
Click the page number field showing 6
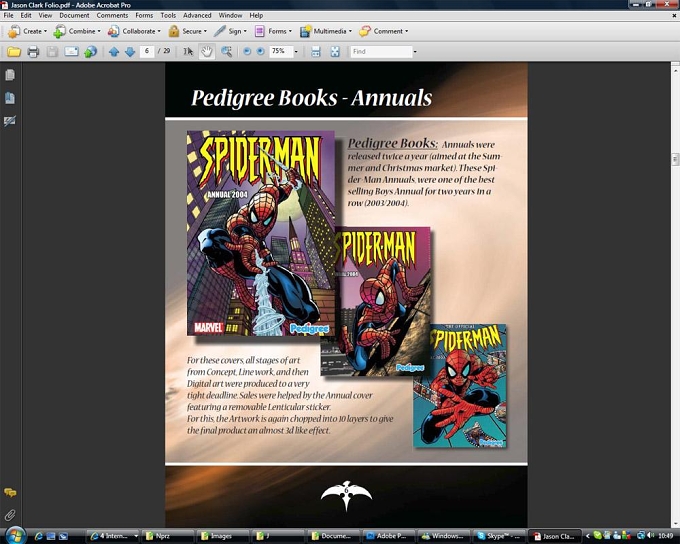pyautogui.click(x=147, y=51)
